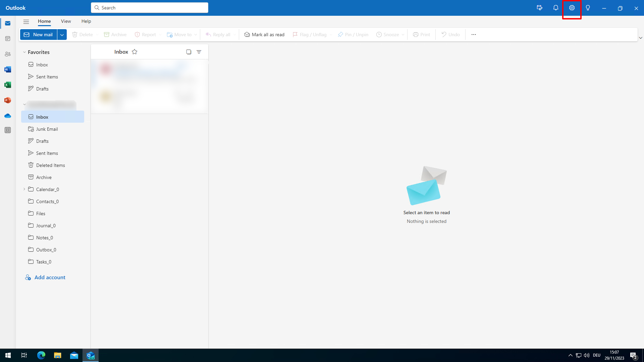Toggle select mode in message list
Image resolution: width=644 pixels, height=362 pixels.
189,52
